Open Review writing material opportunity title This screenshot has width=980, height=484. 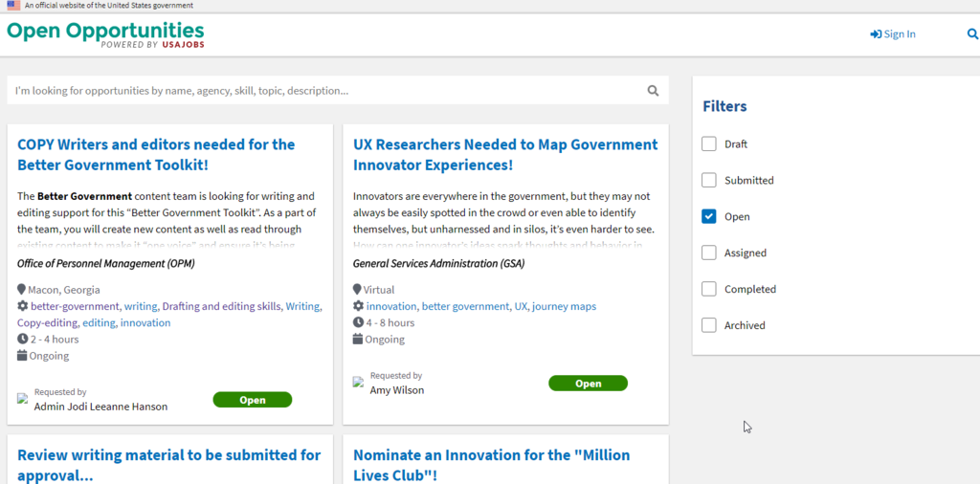(x=168, y=465)
